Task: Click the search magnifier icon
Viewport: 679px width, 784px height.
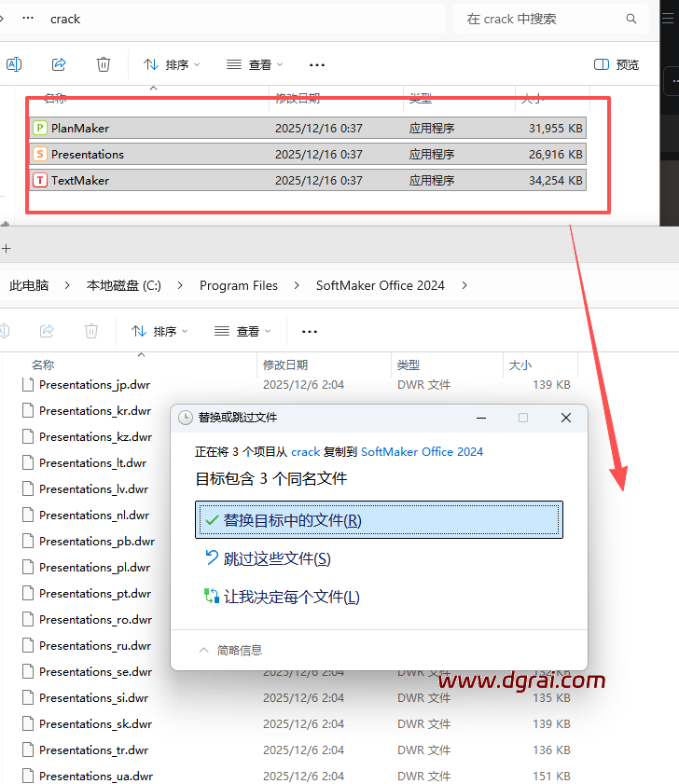Action: pyautogui.click(x=631, y=19)
